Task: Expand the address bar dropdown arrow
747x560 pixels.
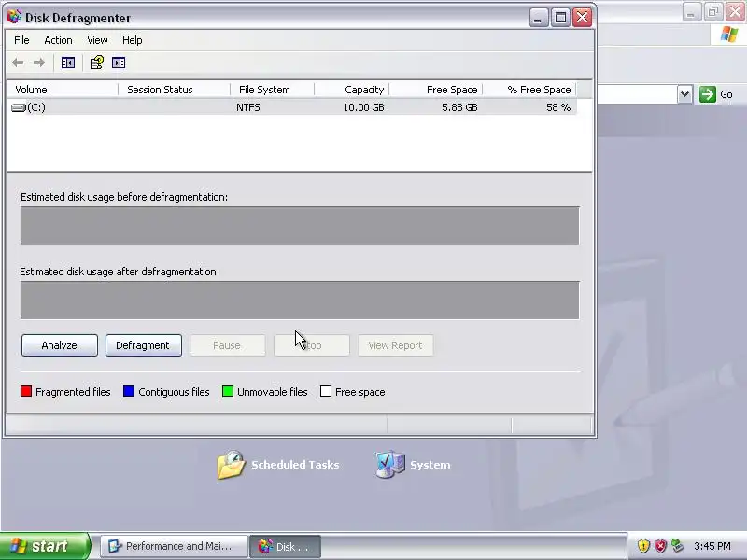Action: click(684, 94)
